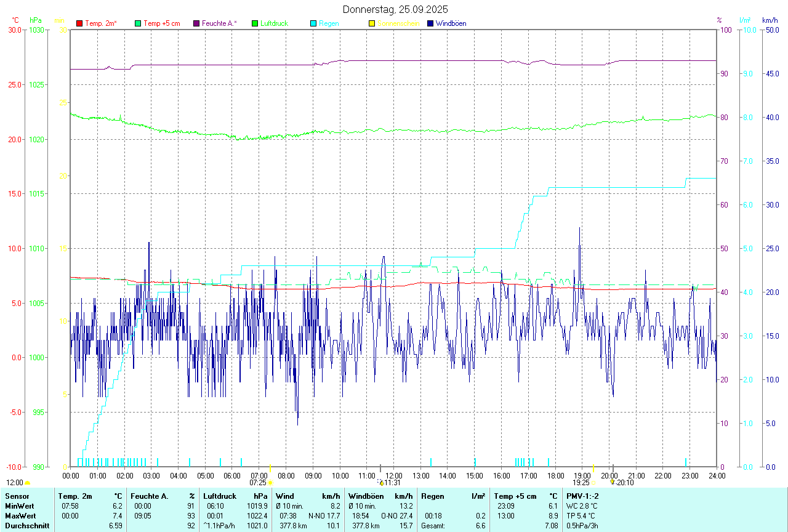This screenshot has width=788, height=532.
Task: Click the sun icon next to 12:00
Action: pyautogui.click(x=27, y=483)
